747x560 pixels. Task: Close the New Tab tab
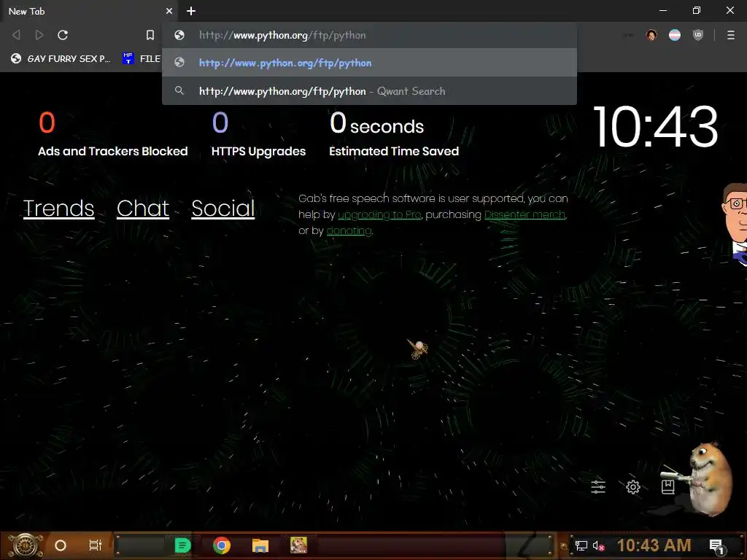pyautogui.click(x=169, y=11)
